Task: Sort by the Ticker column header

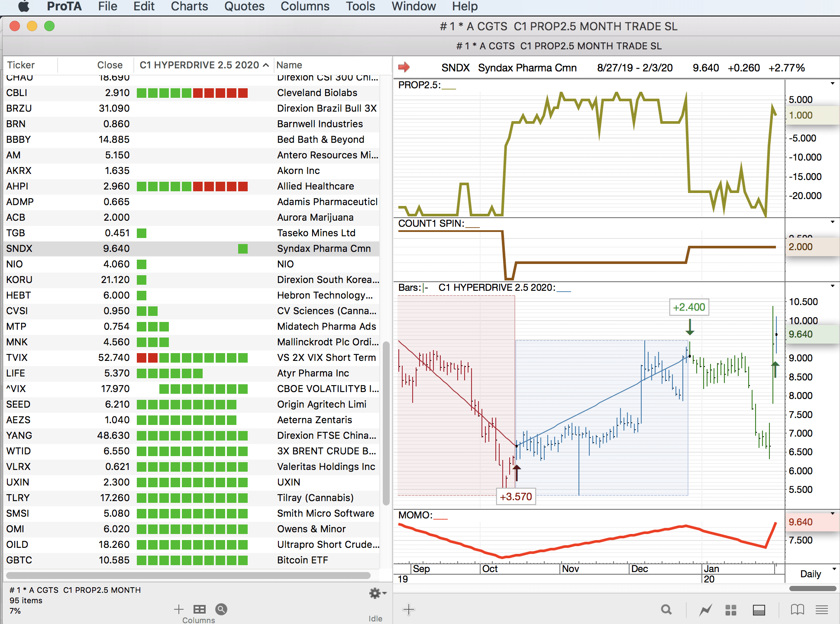Action: click(x=21, y=65)
